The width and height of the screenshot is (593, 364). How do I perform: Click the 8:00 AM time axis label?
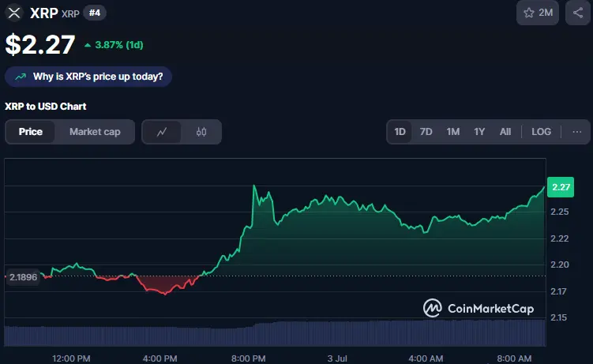click(514, 358)
